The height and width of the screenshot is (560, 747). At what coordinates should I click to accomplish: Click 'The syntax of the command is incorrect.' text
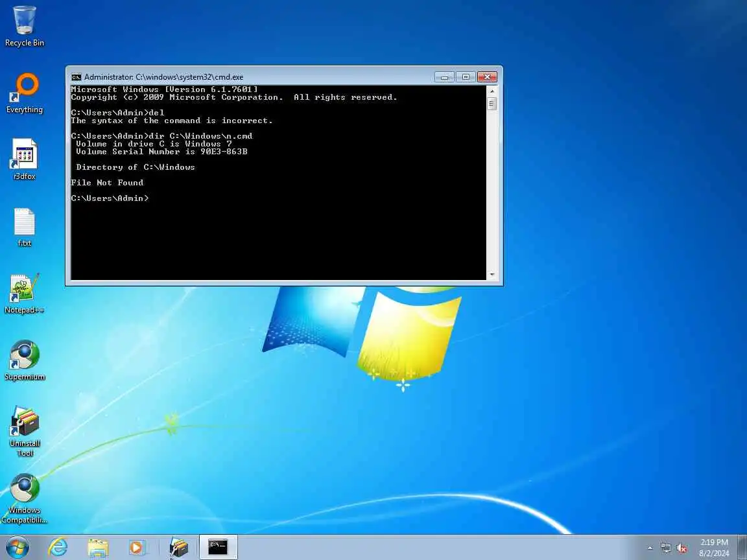tap(171, 121)
